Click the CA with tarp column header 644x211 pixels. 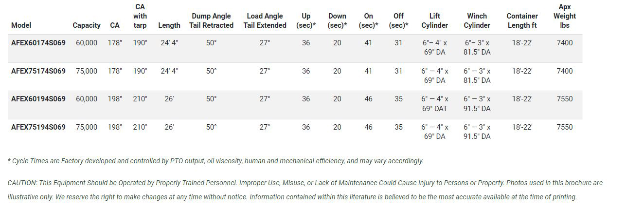[140, 16]
